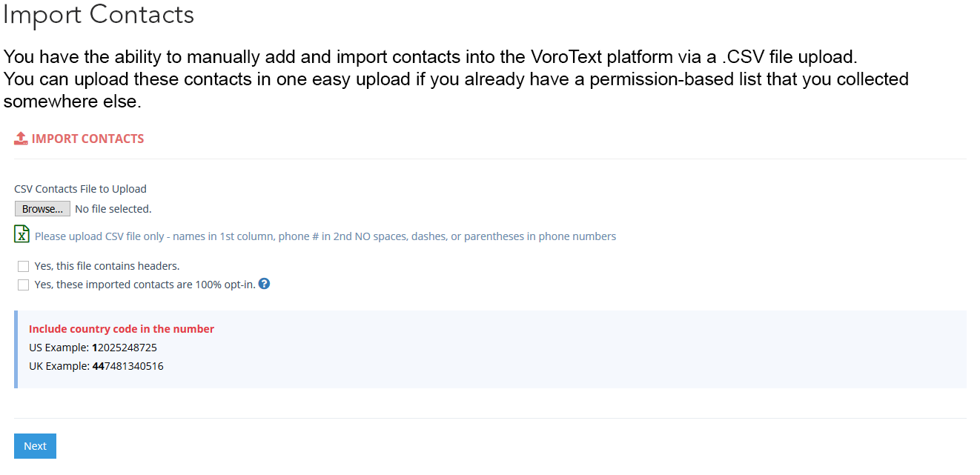Enable the file contains headers checkbox
The height and width of the screenshot is (475, 980).
[24, 266]
